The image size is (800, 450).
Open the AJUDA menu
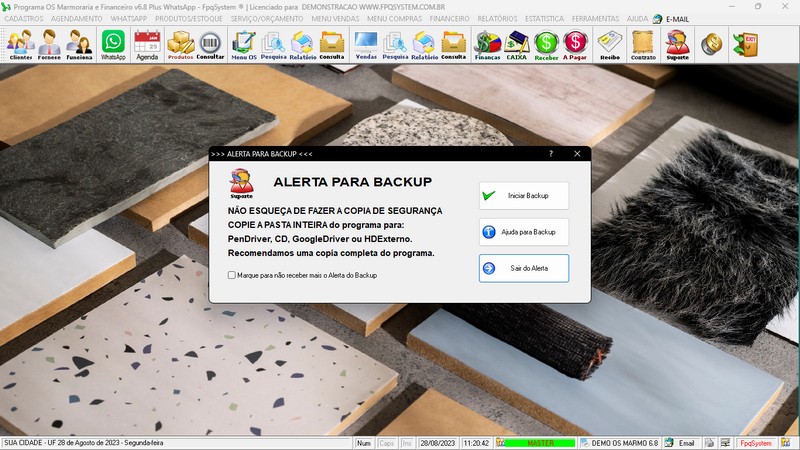tap(637, 19)
